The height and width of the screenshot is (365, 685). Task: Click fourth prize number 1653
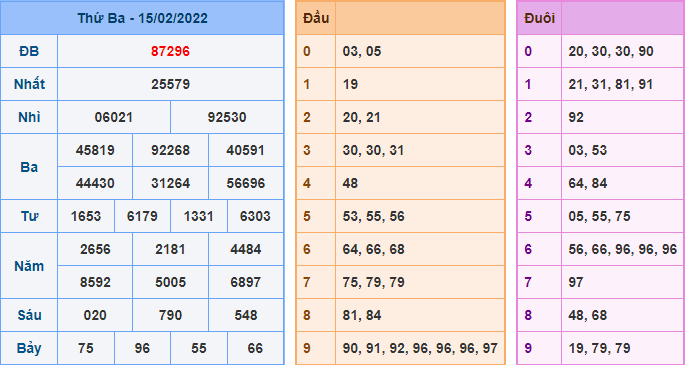click(86, 217)
